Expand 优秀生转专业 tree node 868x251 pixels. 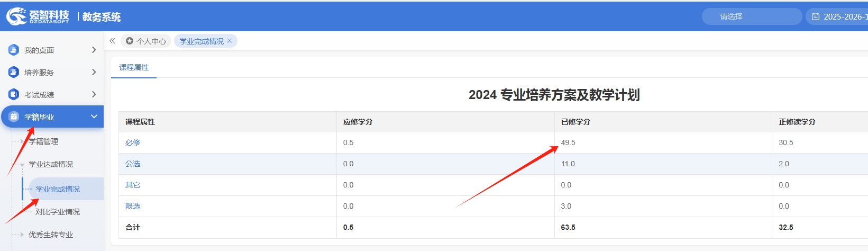pyautogui.click(x=22, y=235)
